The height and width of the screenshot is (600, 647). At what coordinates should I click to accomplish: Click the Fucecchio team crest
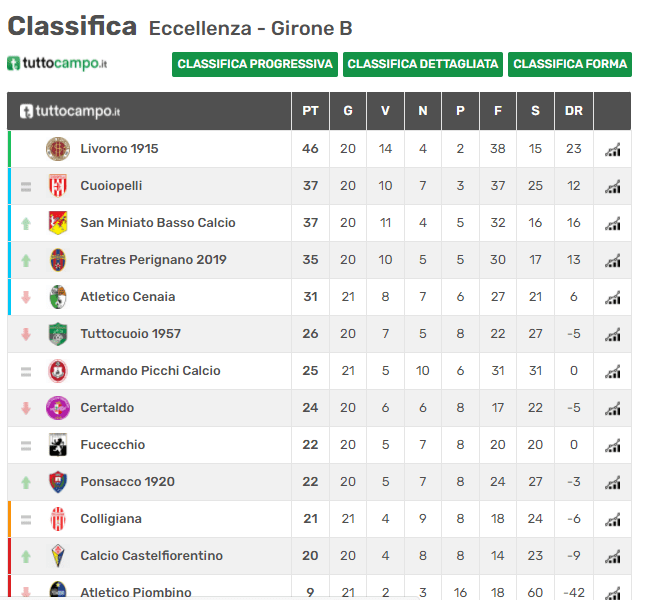point(58,445)
